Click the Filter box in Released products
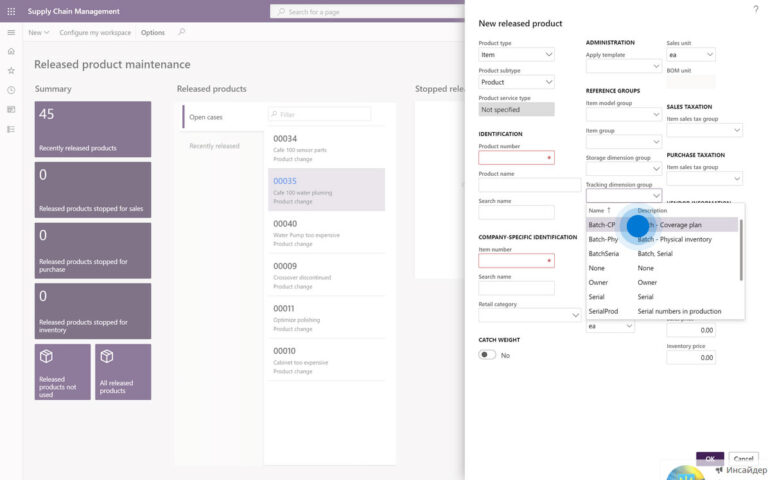The image size is (768, 480). (319, 114)
